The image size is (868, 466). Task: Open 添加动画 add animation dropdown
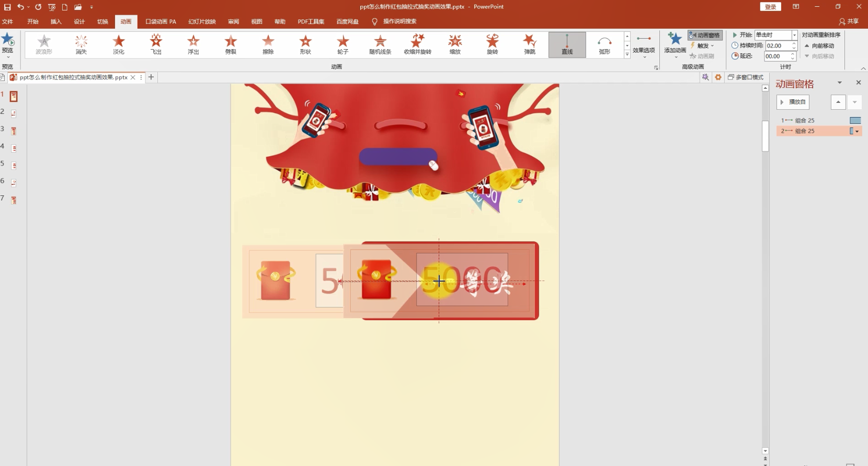point(675,45)
